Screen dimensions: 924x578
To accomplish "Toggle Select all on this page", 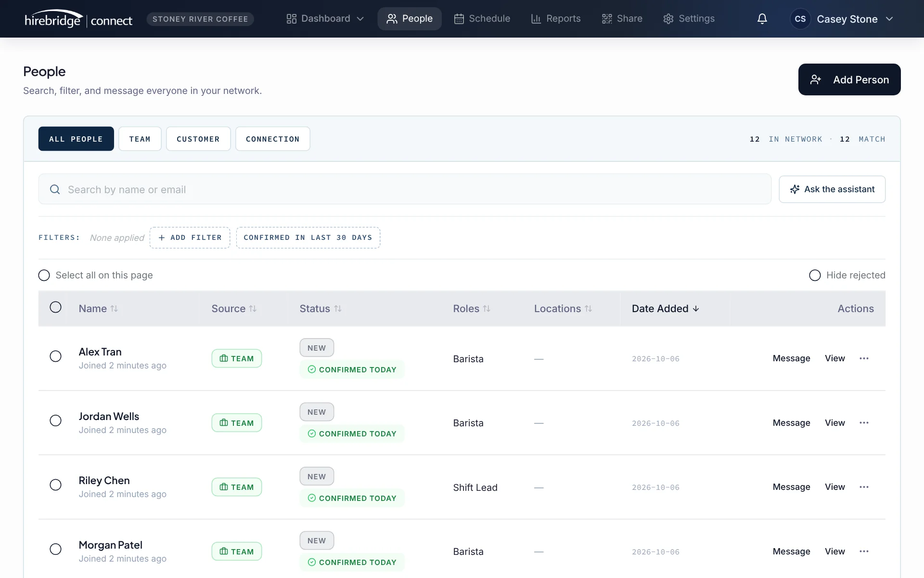I will 44,275.
